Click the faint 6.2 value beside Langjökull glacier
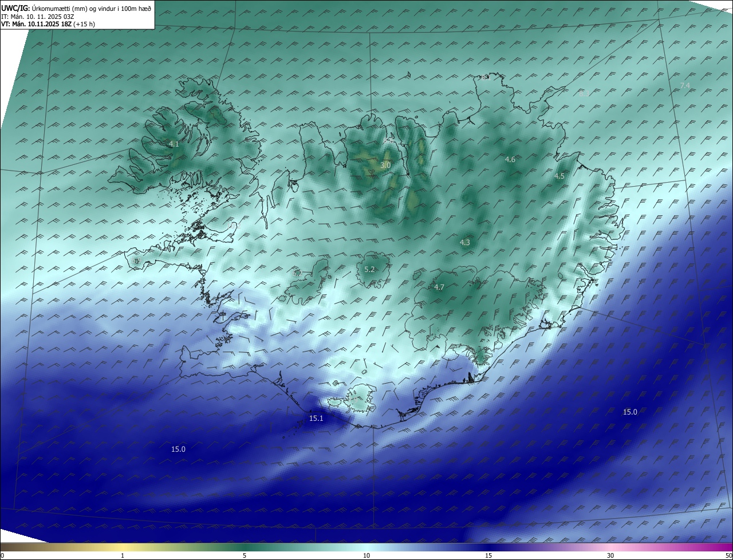Image resolution: width=733 pixels, height=560 pixels. coord(297,274)
